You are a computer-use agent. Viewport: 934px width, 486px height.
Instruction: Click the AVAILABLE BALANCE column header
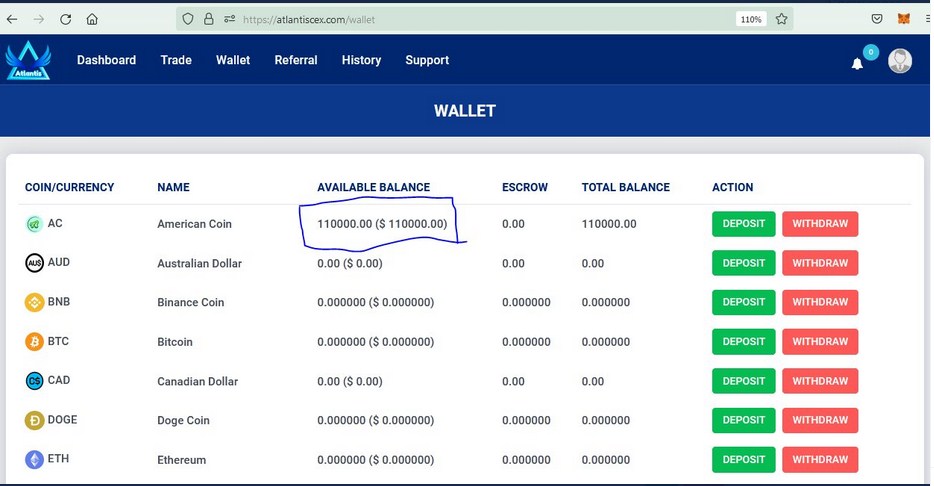pyautogui.click(x=373, y=187)
